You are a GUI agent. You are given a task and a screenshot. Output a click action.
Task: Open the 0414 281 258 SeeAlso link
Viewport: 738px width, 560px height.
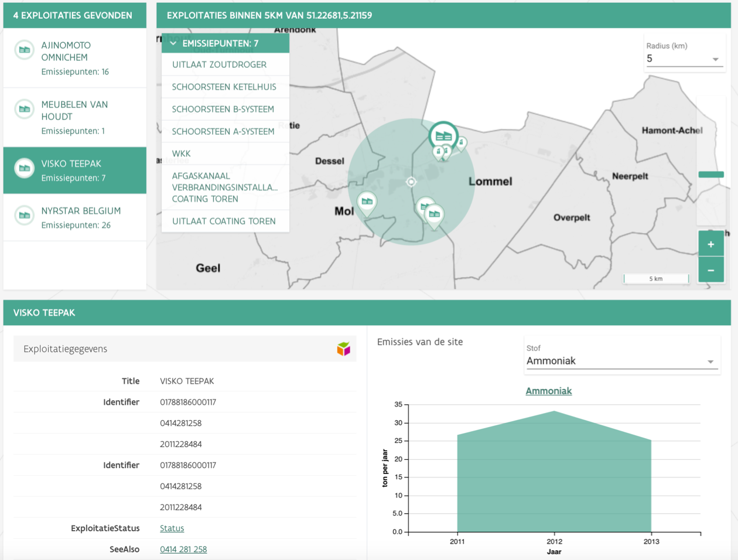pos(183,549)
